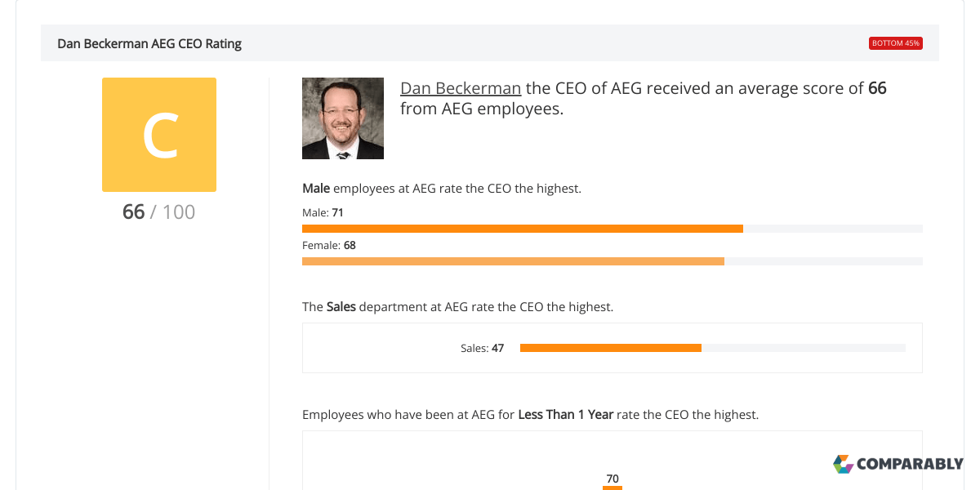The image size is (980, 490).
Task: Click Dan Beckerman's headshot photo
Action: (x=342, y=118)
